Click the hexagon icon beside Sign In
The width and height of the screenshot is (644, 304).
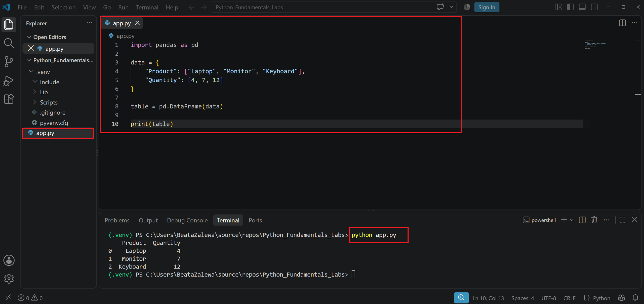click(x=467, y=7)
